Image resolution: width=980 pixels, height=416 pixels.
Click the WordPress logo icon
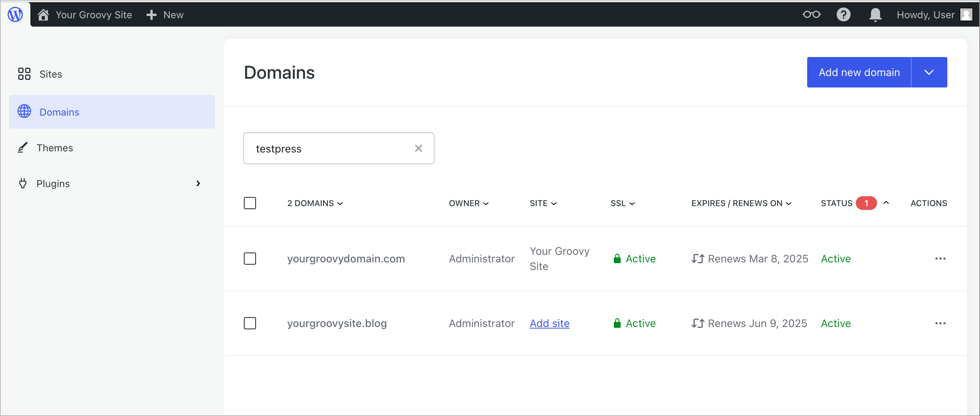(15, 14)
